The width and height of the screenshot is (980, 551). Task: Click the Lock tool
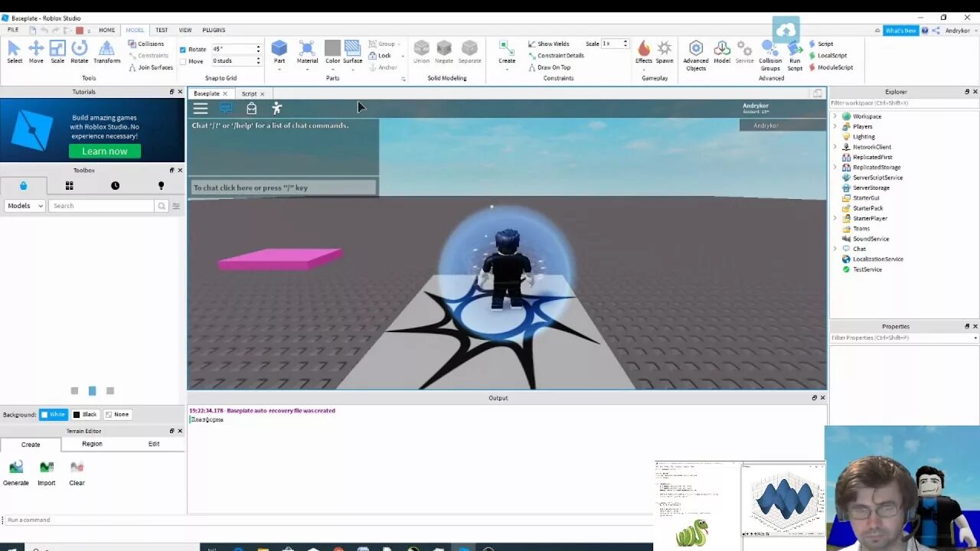pyautogui.click(x=380, y=56)
